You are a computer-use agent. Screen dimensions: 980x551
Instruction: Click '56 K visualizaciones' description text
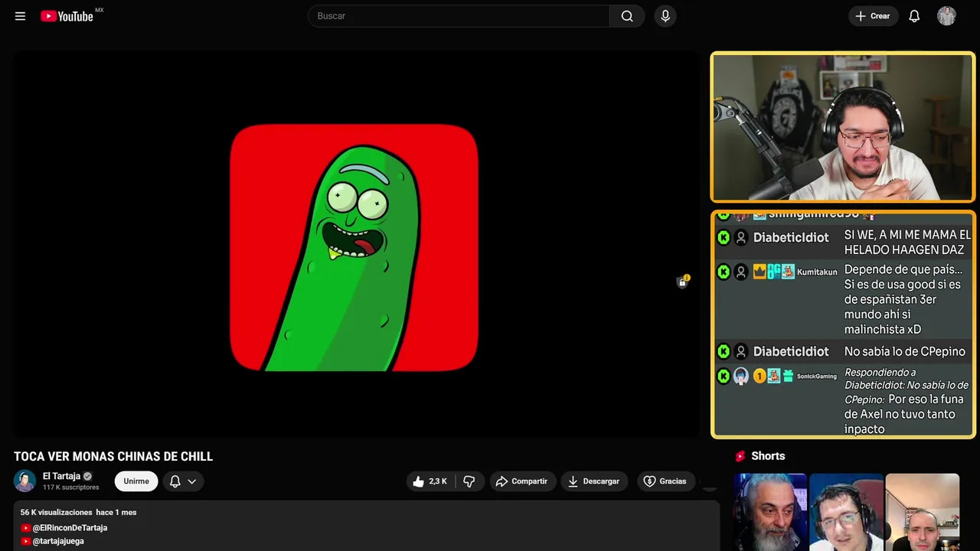pyautogui.click(x=57, y=512)
